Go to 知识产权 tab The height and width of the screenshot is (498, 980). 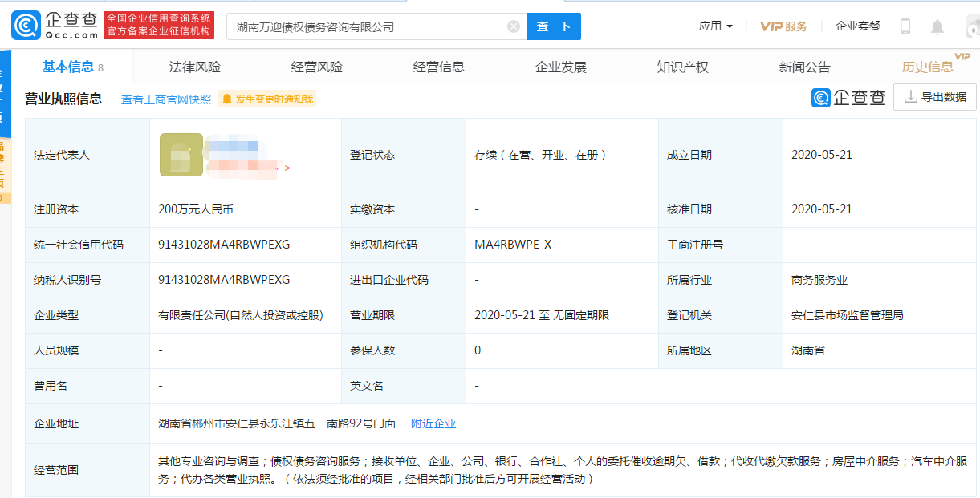click(x=683, y=67)
